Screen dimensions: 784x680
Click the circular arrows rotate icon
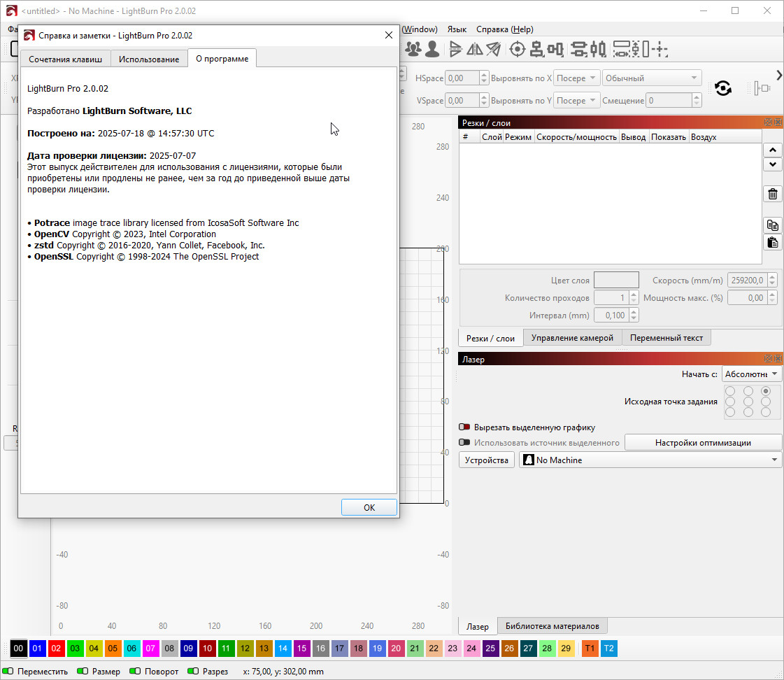(x=723, y=88)
